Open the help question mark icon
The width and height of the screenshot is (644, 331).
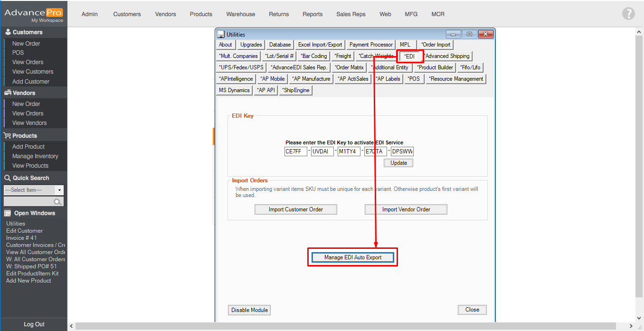(628, 14)
